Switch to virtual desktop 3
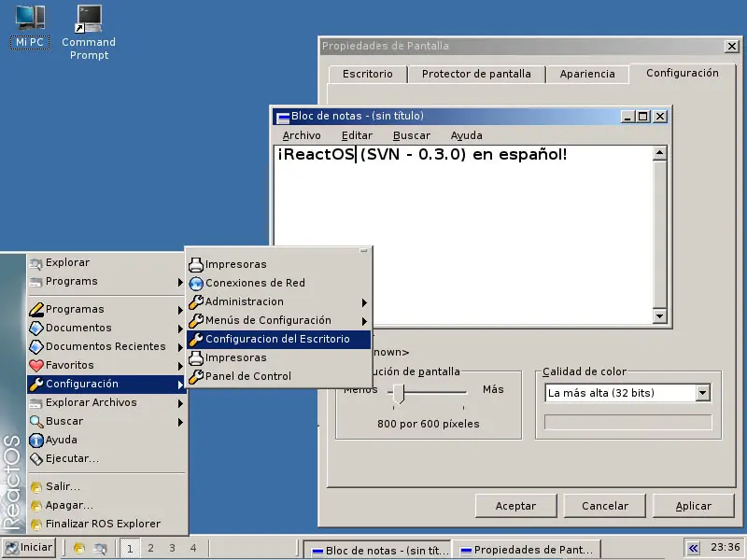 (x=172, y=548)
